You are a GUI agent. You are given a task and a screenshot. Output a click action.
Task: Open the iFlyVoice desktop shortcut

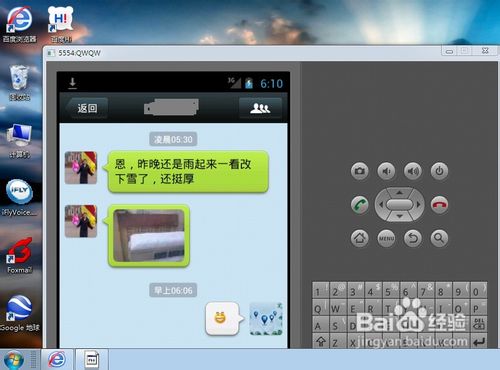19,198
